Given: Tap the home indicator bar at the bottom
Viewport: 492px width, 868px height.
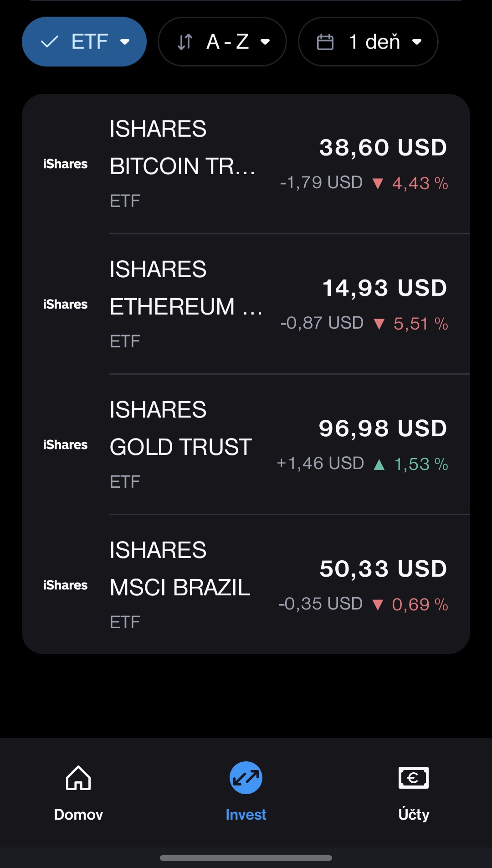Looking at the screenshot, I should 246,858.
